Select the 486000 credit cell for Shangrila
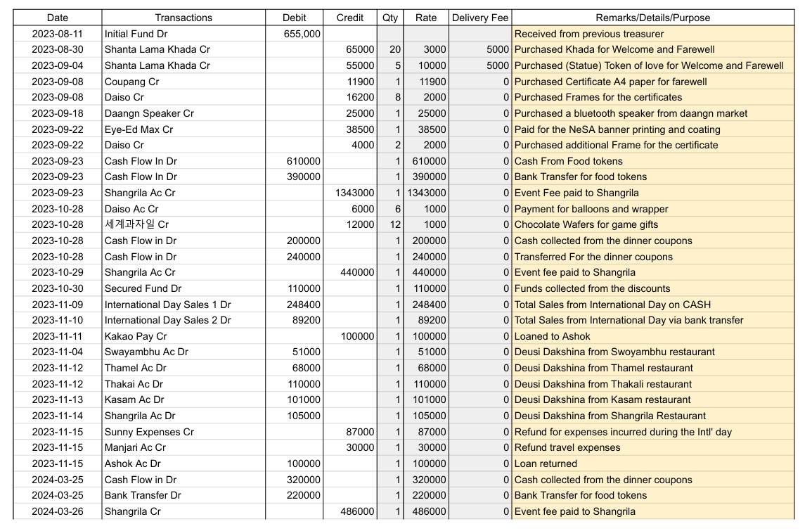Viewport: 812px width, 531px height. [x=348, y=511]
